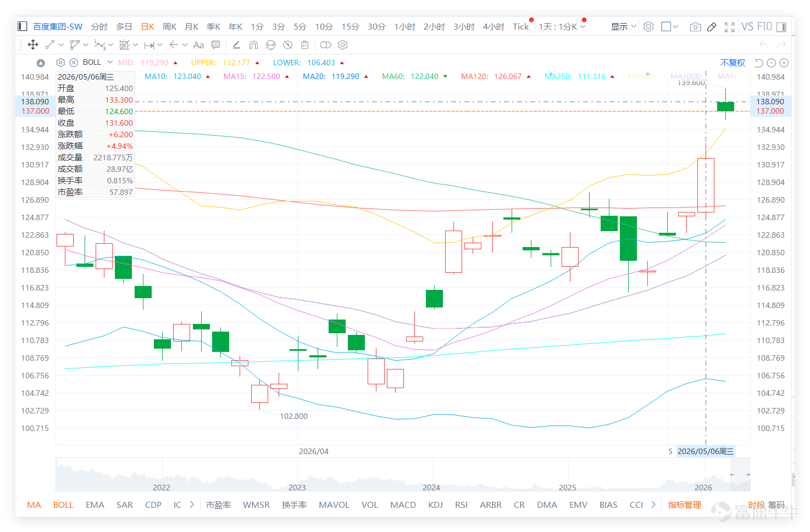Viewport: 810px width, 532px height.
Task: Select the polygon shape drawing tool
Action: (75, 45)
